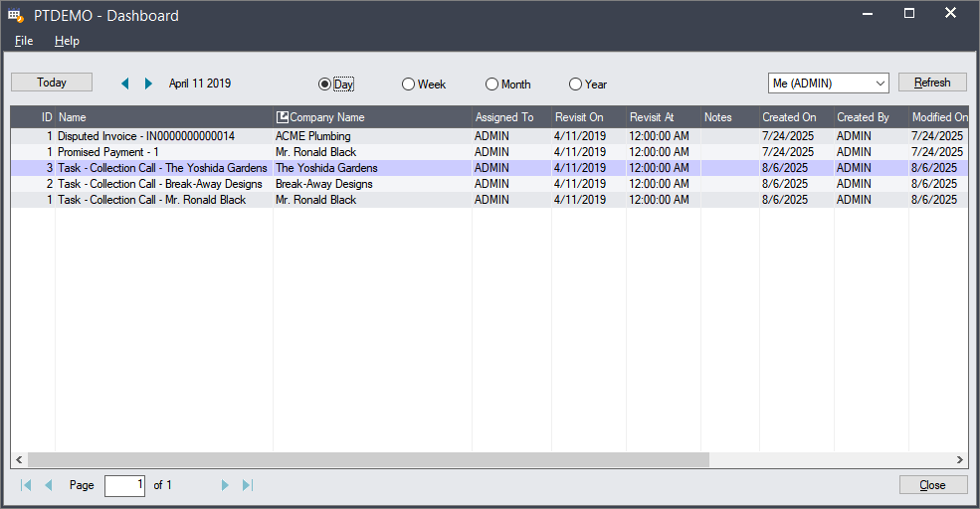Click the horizontal scrollbar right arrow
This screenshot has width=980, height=509.
click(959, 460)
